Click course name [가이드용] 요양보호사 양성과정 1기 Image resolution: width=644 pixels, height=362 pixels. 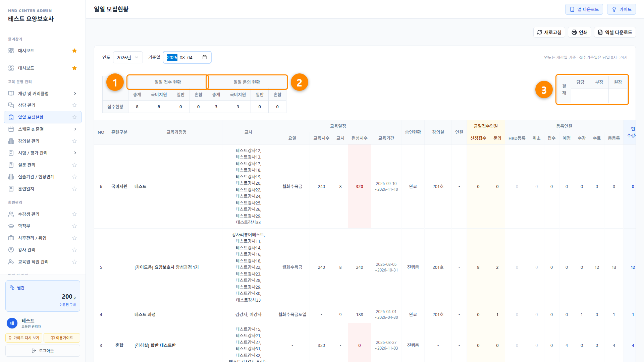(166, 267)
